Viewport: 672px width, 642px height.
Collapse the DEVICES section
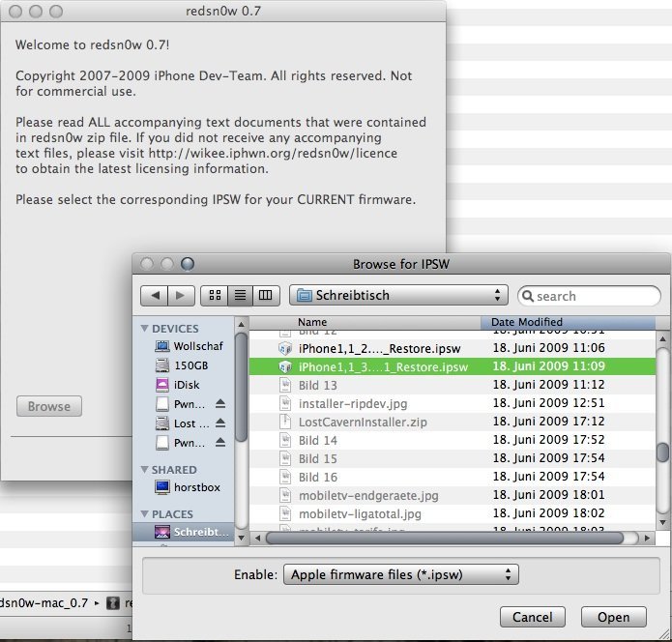144,329
